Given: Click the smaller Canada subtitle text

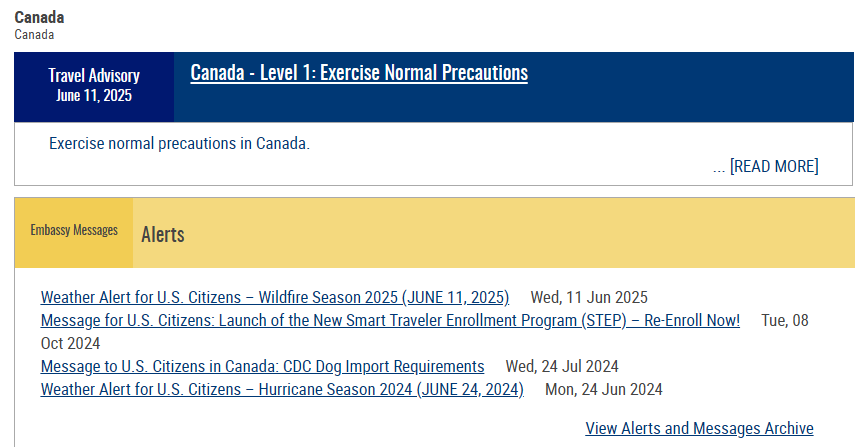Looking at the screenshot, I should click(x=34, y=34).
